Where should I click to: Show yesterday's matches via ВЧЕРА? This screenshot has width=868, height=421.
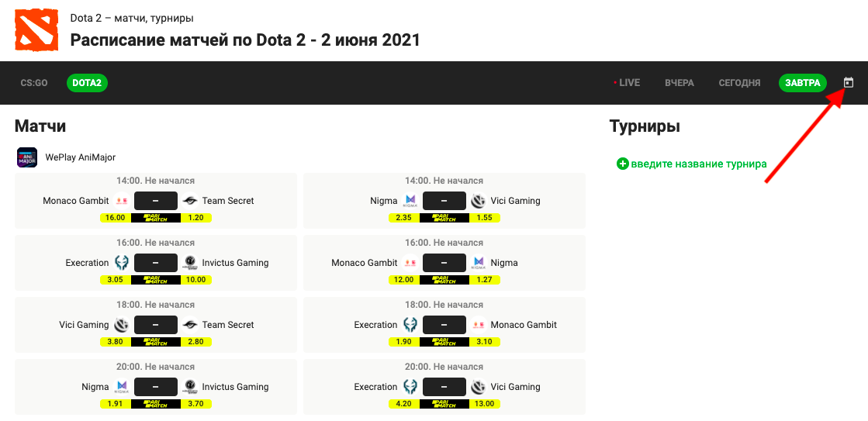pos(680,83)
